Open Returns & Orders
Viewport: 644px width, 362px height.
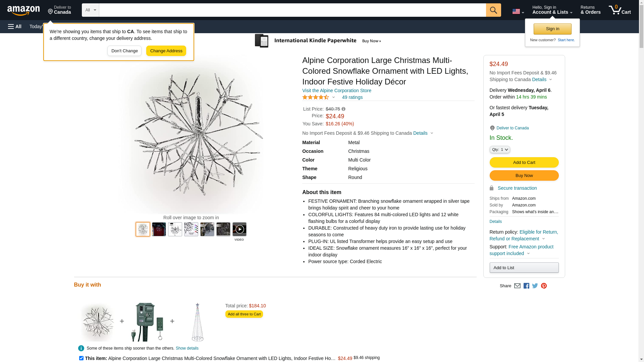[590, 10]
